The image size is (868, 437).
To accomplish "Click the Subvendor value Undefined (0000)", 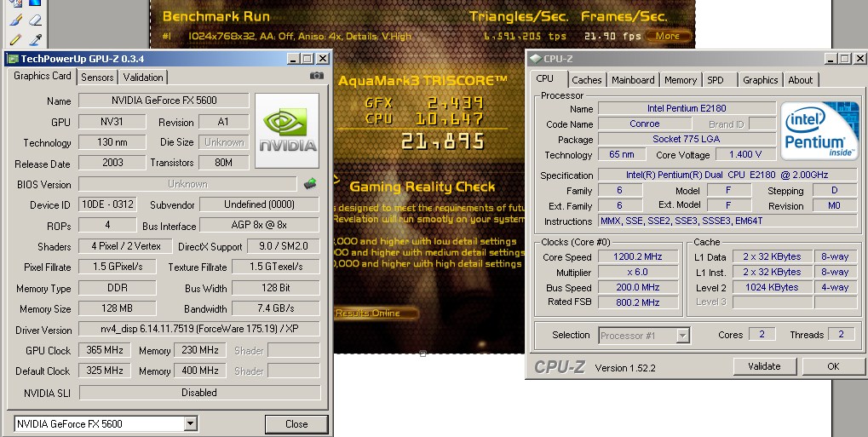I will (259, 204).
